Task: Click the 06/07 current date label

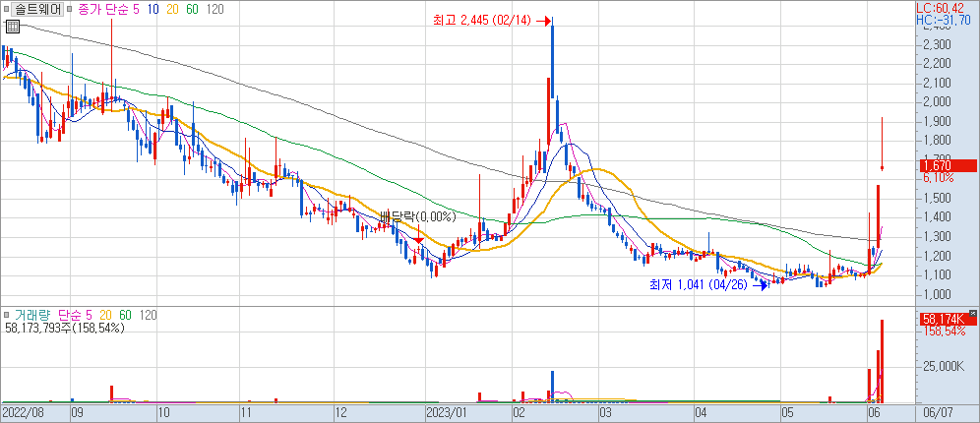Action: (938, 413)
